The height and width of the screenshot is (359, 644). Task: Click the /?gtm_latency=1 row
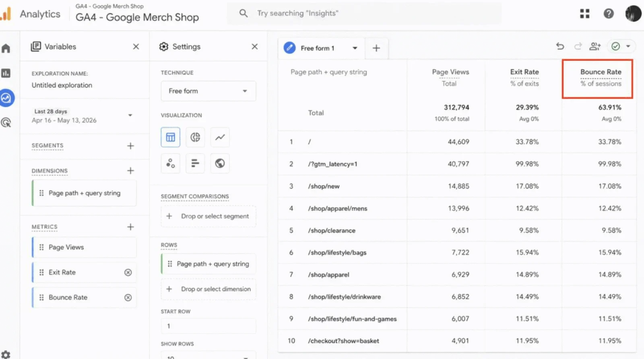pos(457,164)
